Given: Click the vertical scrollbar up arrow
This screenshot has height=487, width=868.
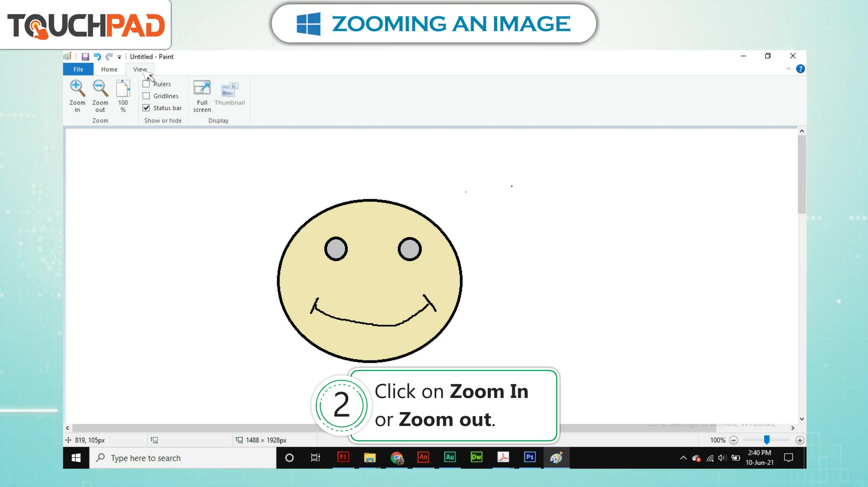Looking at the screenshot, I should click(x=802, y=131).
